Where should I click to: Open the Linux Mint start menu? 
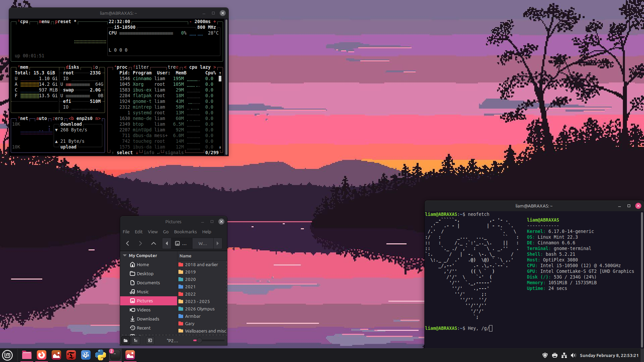coord(7,355)
